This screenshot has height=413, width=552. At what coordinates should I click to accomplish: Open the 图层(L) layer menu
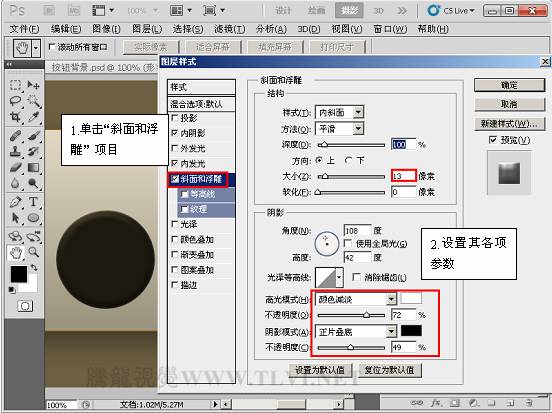[x=147, y=29]
